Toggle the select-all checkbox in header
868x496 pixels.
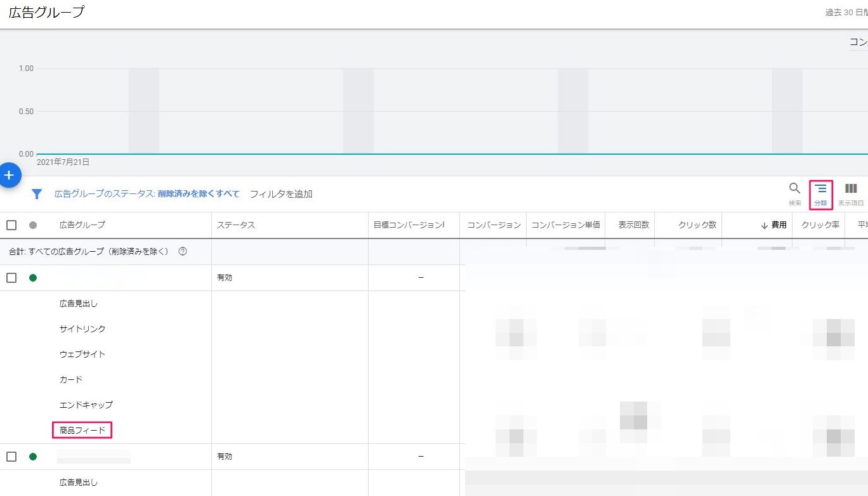[11, 225]
